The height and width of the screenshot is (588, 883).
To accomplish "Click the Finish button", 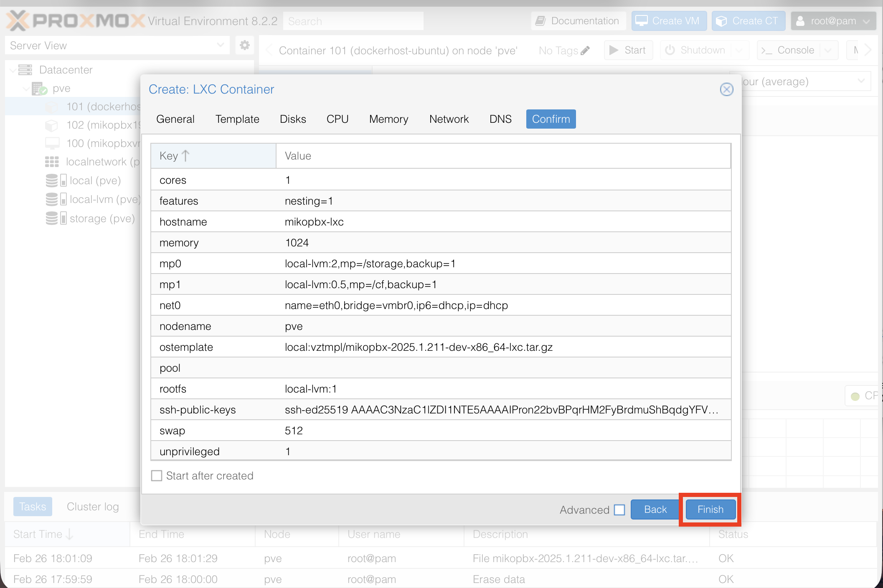I will [710, 509].
